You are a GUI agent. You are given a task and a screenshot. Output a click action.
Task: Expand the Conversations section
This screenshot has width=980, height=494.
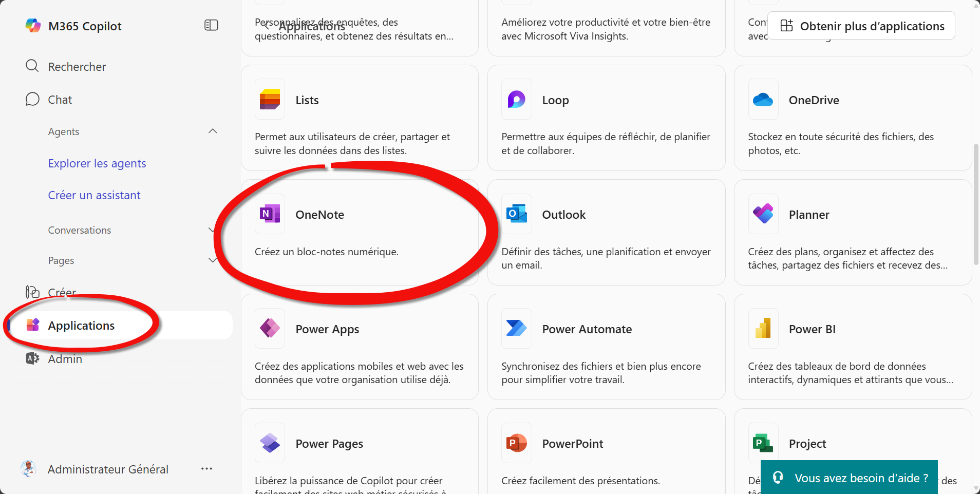(x=212, y=230)
